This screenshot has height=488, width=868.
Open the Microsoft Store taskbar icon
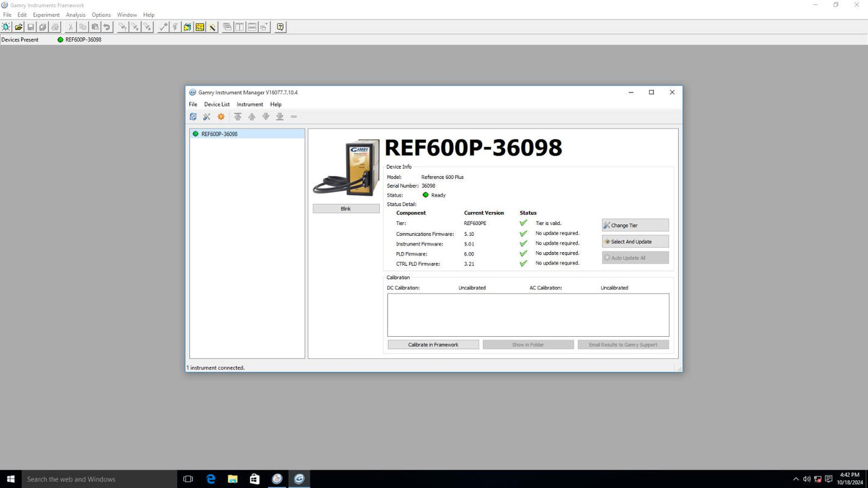coord(255,479)
